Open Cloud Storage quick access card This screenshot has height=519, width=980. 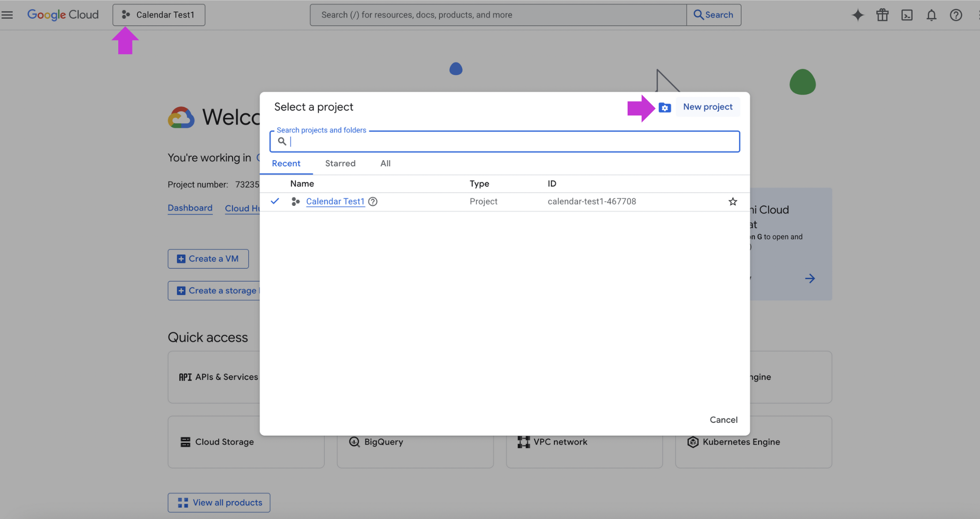[x=246, y=442]
